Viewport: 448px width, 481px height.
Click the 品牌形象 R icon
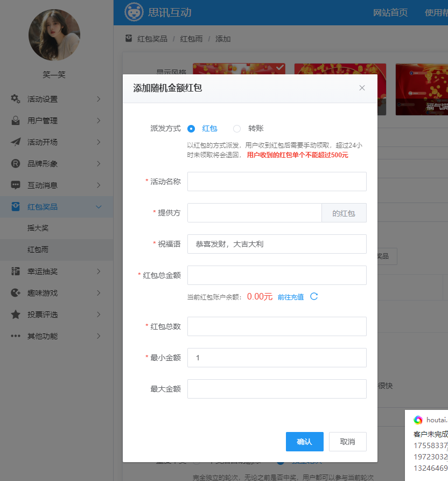(15, 164)
